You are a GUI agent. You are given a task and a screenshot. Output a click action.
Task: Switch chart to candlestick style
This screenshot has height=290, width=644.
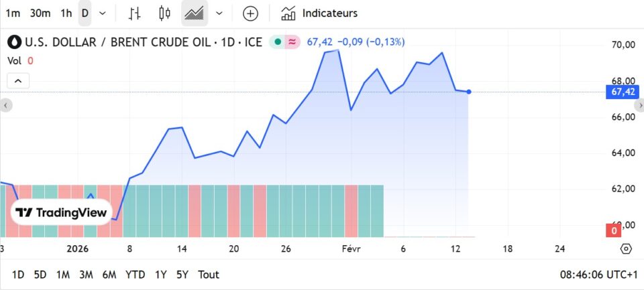click(x=164, y=13)
